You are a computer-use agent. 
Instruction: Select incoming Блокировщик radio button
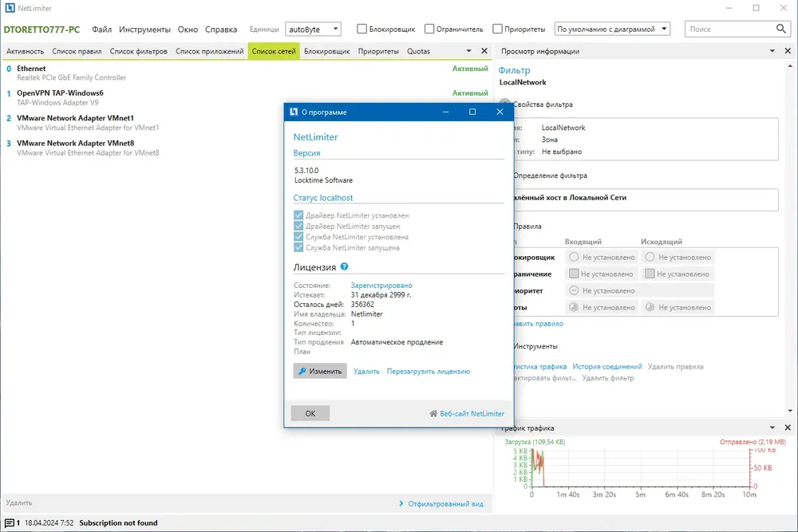574,258
